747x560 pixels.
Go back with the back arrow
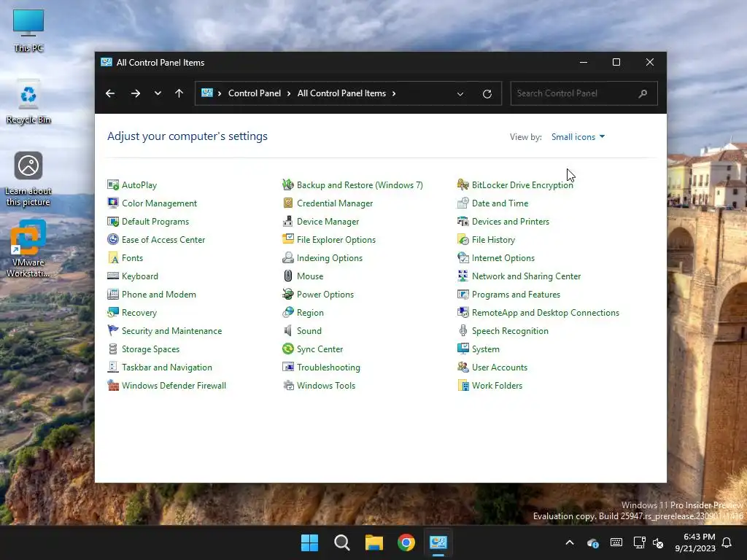(110, 93)
